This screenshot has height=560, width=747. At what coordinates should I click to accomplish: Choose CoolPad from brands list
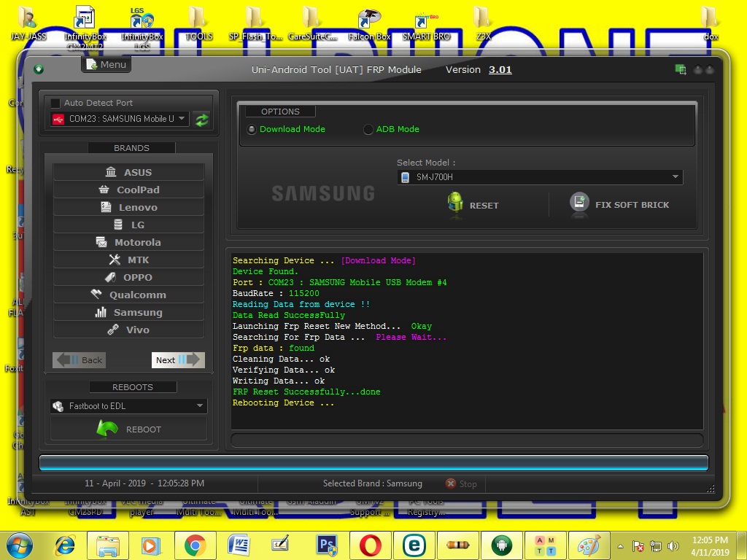[x=128, y=190]
